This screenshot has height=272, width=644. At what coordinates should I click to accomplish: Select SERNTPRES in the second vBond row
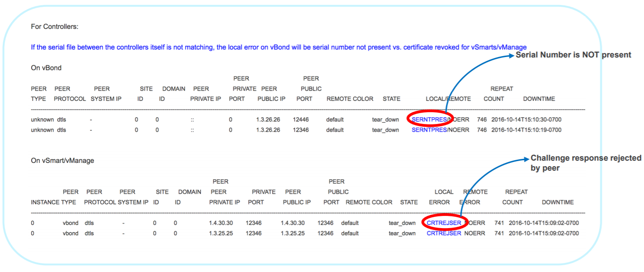[x=429, y=130]
